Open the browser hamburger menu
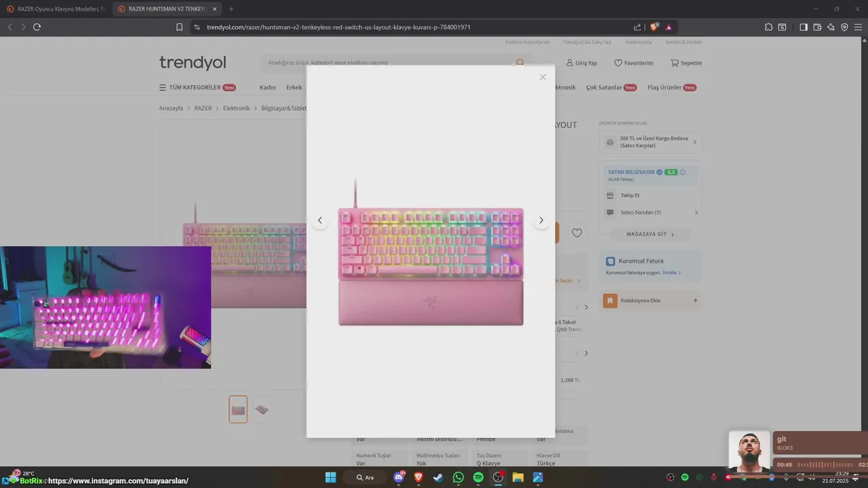The width and height of the screenshot is (868, 488). coord(858,27)
